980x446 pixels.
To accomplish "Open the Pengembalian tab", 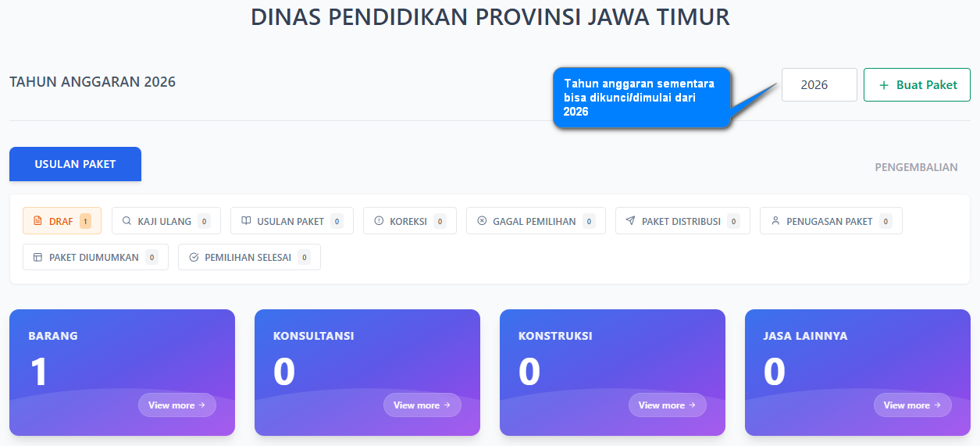I will pyautogui.click(x=916, y=167).
